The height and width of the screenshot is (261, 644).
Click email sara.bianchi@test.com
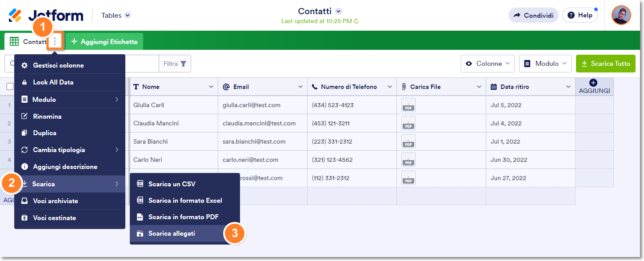point(254,141)
